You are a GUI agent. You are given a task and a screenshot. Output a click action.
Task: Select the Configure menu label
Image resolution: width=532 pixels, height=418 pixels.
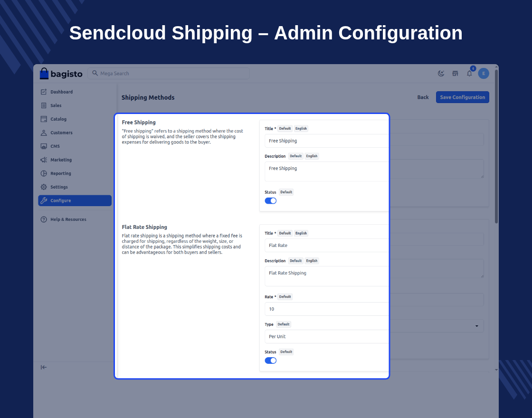click(x=61, y=200)
